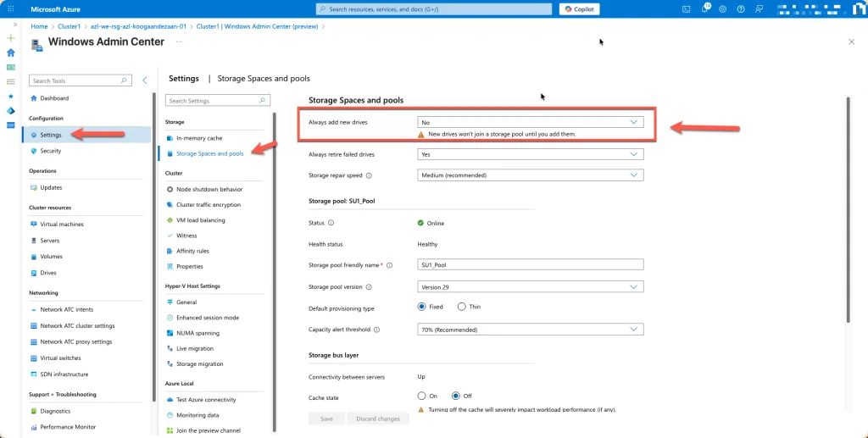
Task: Click azl-we-rsg-azl-koogaandezaan-01 breadcrumb
Action: pos(138,26)
